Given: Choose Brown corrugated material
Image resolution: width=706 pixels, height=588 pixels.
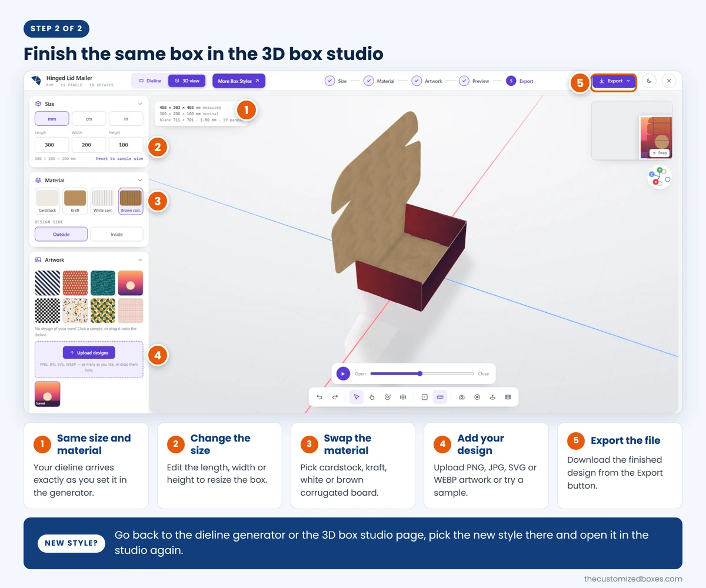Looking at the screenshot, I should [x=131, y=201].
